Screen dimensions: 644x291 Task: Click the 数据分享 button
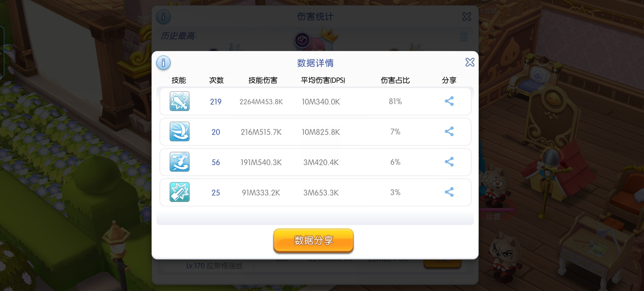pos(313,241)
